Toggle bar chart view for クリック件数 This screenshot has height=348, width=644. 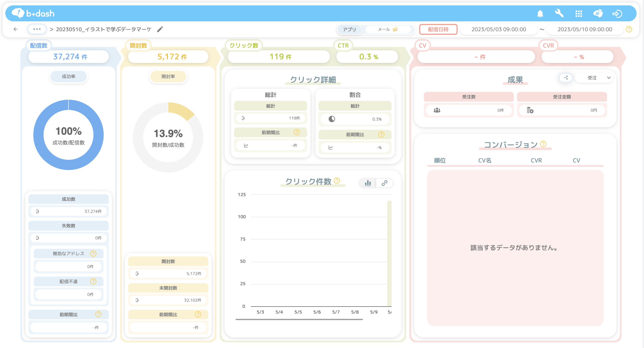click(x=368, y=183)
